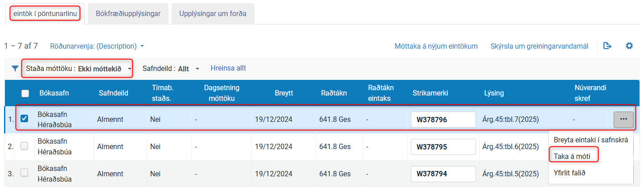Uncheck the checkbox in row 1

coord(25,119)
